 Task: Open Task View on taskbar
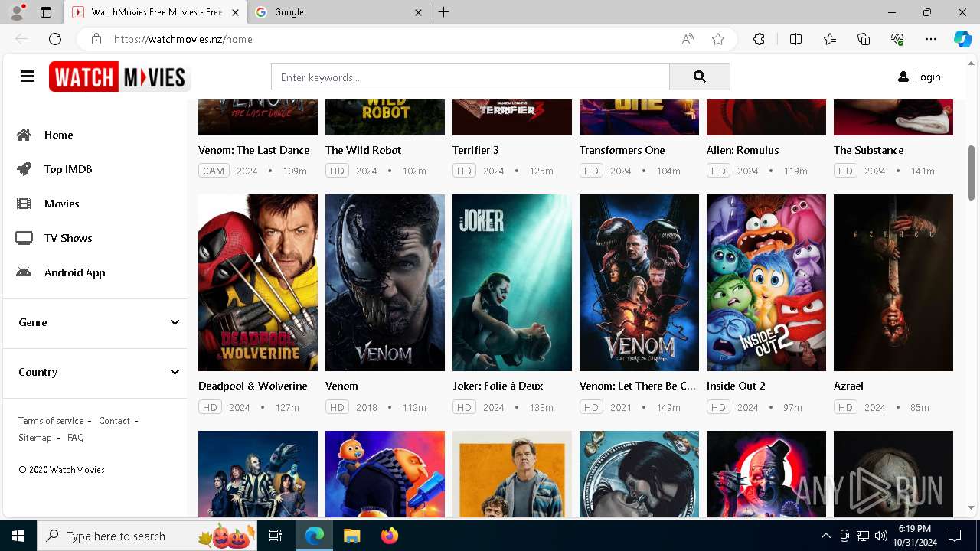pyautogui.click(x=276, y=536)
